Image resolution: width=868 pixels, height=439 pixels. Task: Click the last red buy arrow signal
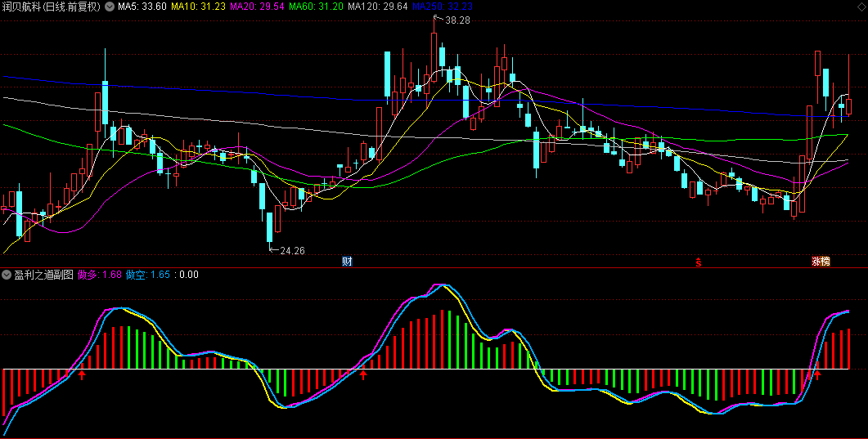[816, 375]
